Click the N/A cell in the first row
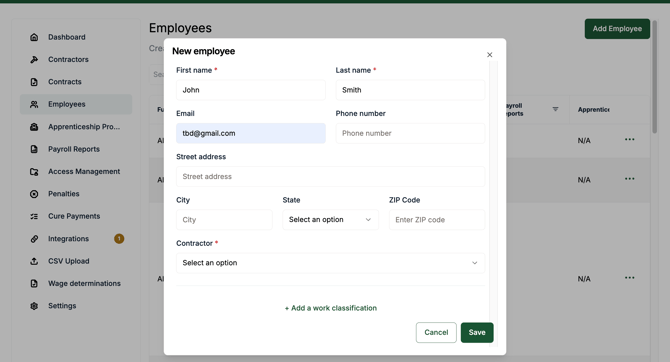The height and width of the screenshot is (362, 670). coord(584,141)
